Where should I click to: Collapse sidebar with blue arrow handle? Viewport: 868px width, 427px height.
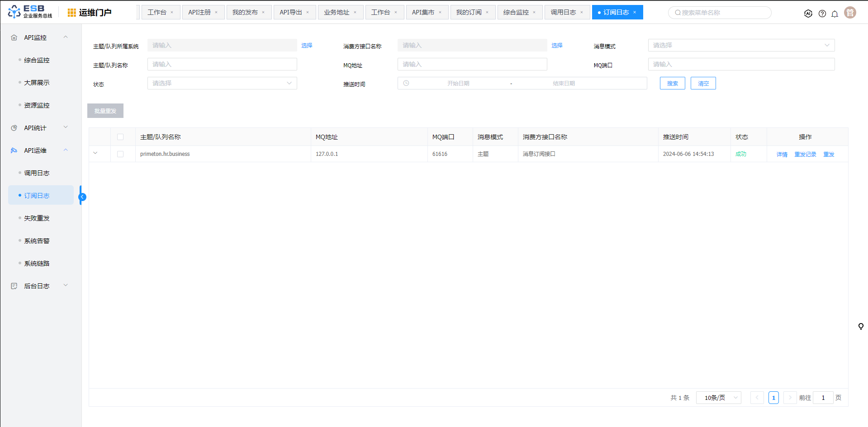(82, 197)
